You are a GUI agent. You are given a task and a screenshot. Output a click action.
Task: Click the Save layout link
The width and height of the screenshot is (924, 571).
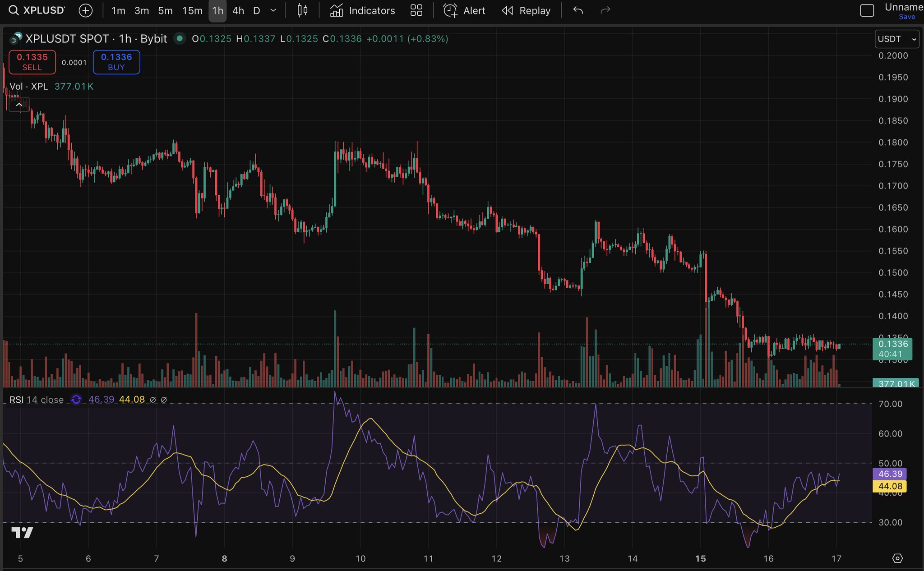pyautogui.click(x=906, y=17)
